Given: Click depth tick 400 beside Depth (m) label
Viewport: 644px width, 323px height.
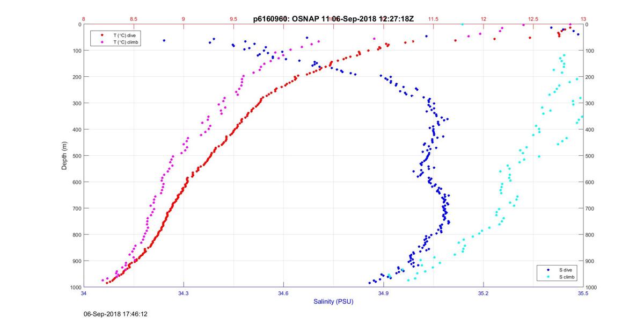Looking at the screenshot, I should click(x=77, y=130).
